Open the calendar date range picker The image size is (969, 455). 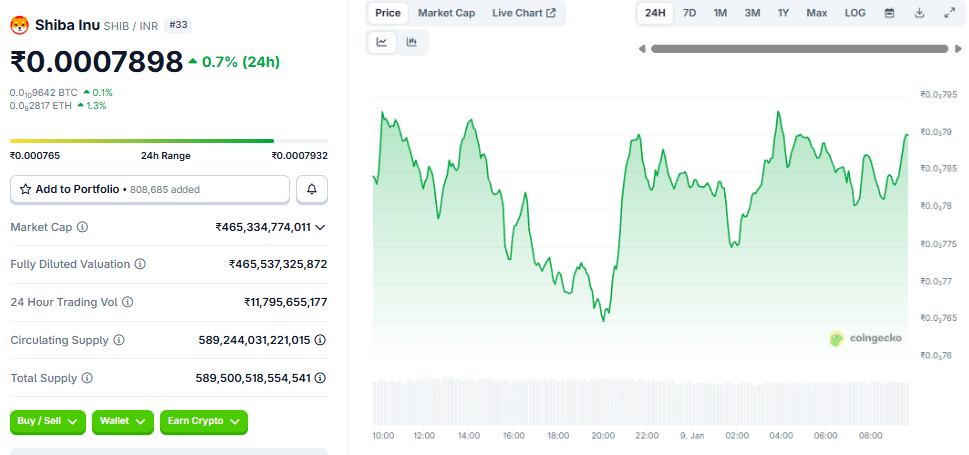(x=889, y=13)
